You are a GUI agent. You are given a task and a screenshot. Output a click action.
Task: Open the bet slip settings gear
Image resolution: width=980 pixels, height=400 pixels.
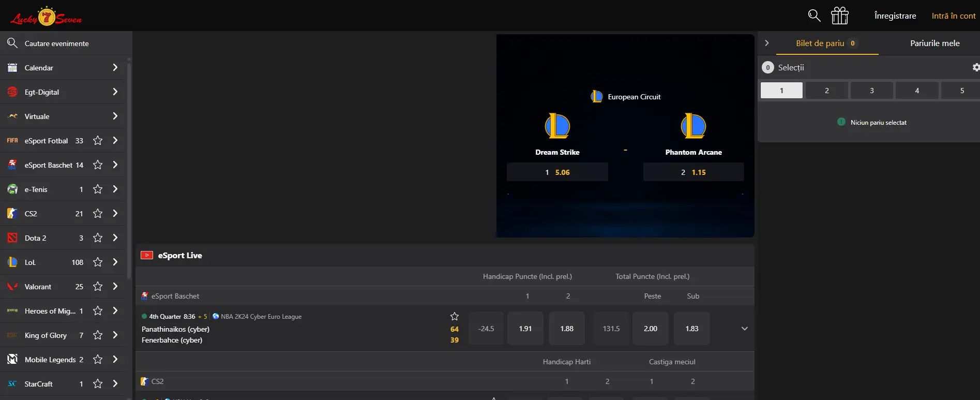click(976, 67)
